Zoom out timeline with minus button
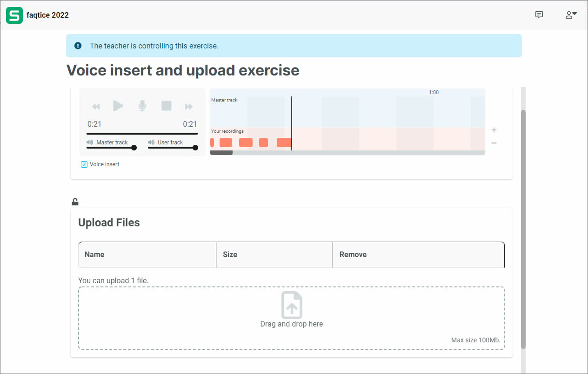The width and height of the screenshot is (588, 374). 494,143
